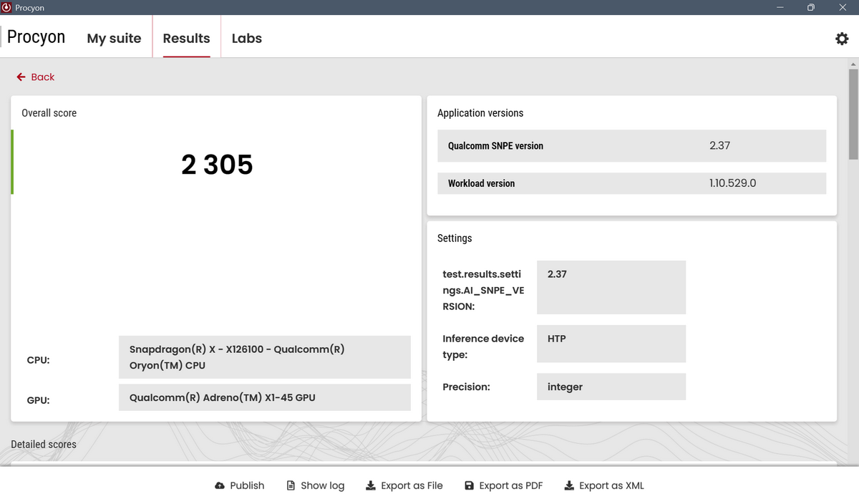Click the vertical scrollbar thumb
859x504 pixels.
click(x=853, y=115)
